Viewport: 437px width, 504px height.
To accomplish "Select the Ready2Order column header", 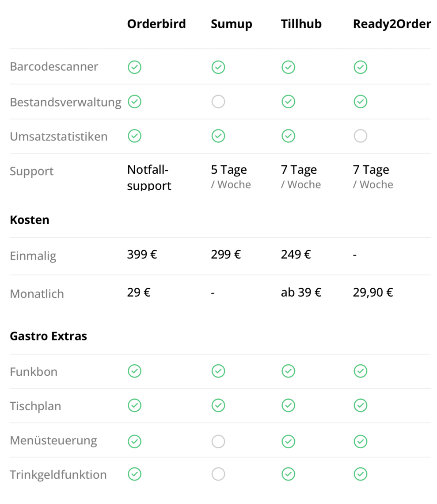I will pyautogui.click(x=391, y=24).
